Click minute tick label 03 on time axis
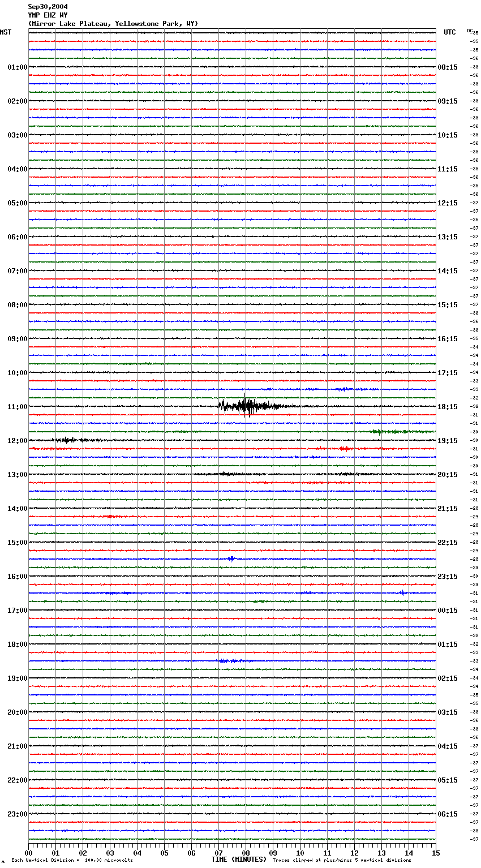The image size is (481, 868). tap(110, 853)
